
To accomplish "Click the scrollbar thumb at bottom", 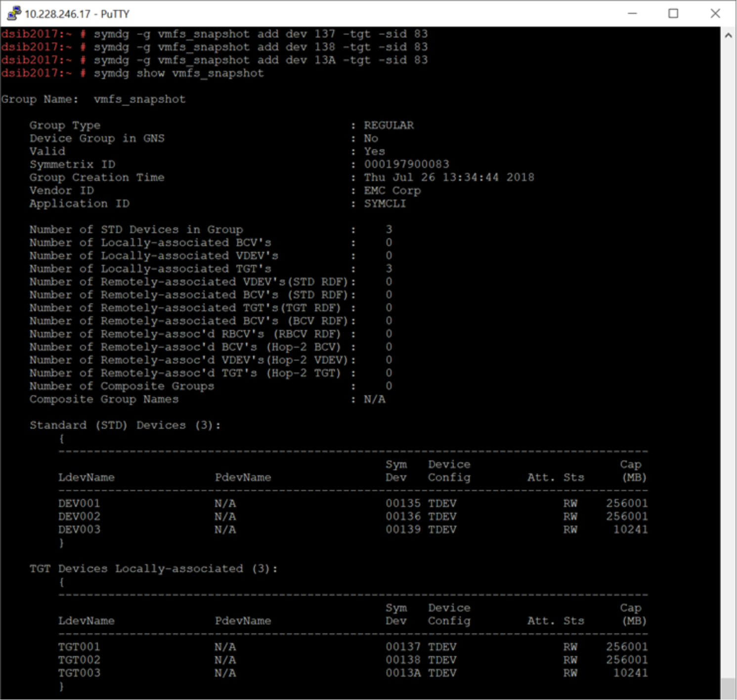I will tap(728, 689).
